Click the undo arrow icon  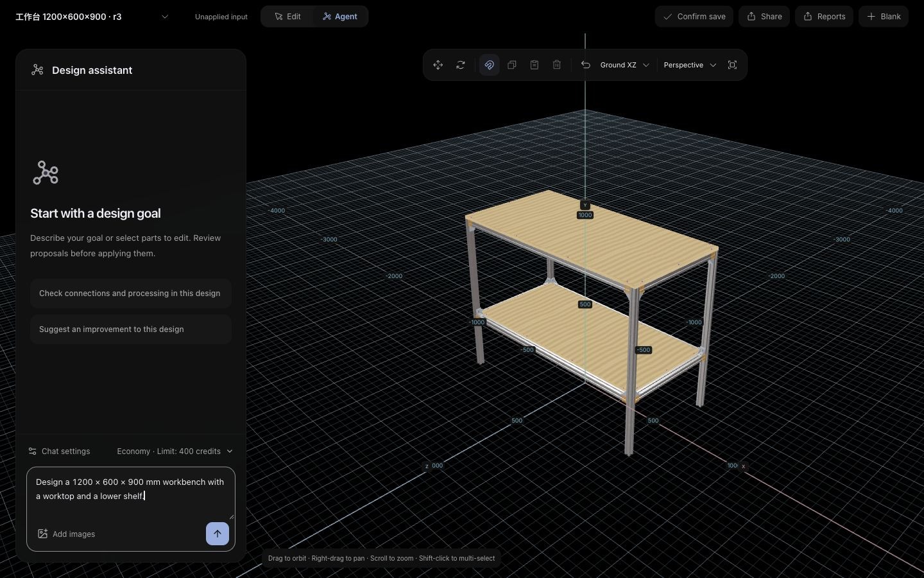point(586,65)
